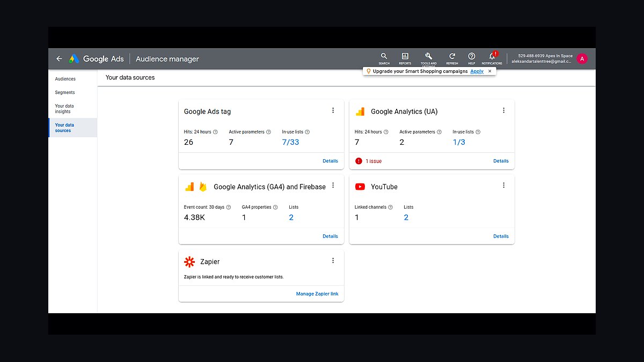The width and height of the screenshot is (644, 362).
Task: Click help icon beside UA In-use lists
Action: (478, 132)
